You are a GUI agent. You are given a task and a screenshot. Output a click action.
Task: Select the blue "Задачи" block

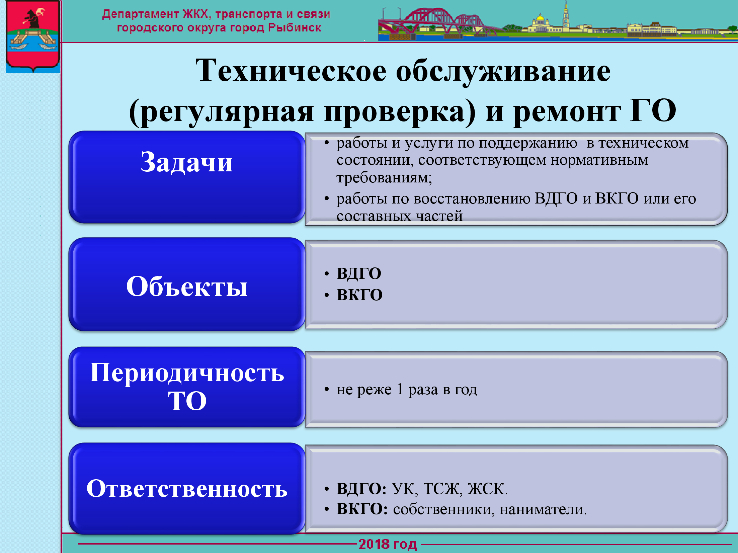[187, 177]
